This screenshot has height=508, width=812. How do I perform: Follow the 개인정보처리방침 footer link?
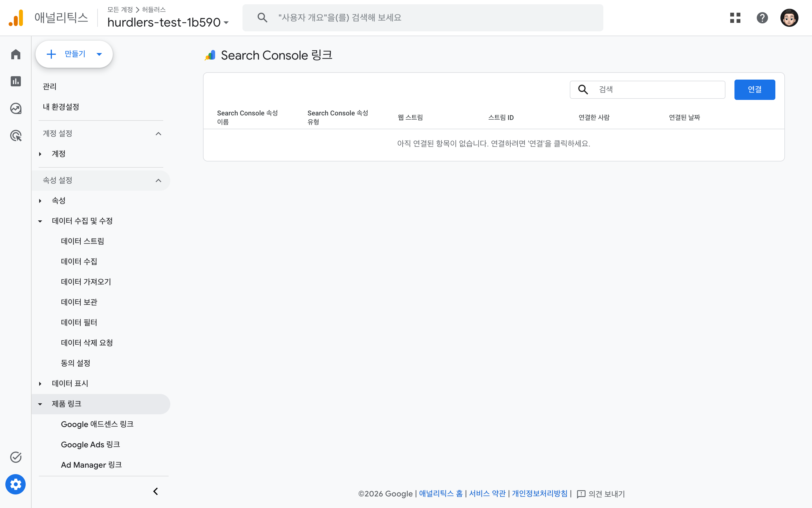pos(540,494)
